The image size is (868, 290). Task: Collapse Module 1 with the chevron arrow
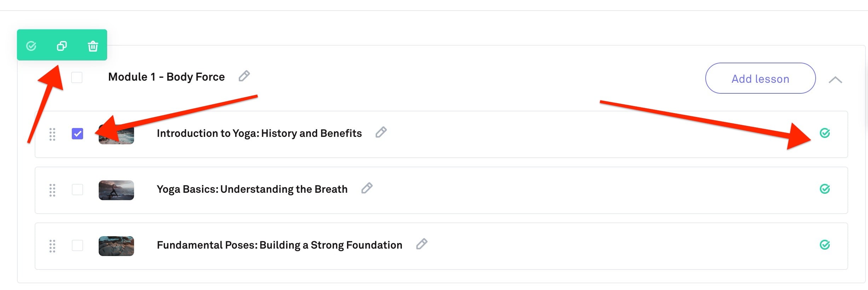coord(835,80)
